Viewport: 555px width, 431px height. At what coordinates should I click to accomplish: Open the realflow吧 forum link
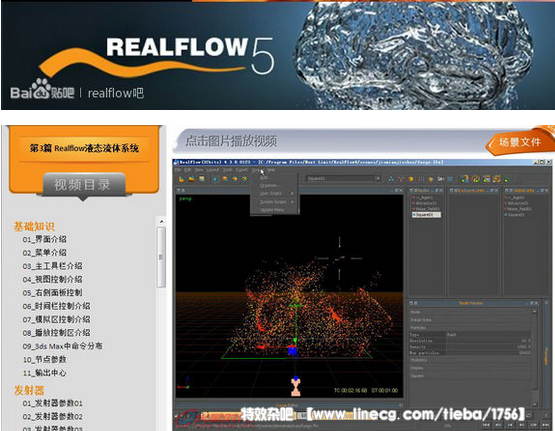coord(115,93)
